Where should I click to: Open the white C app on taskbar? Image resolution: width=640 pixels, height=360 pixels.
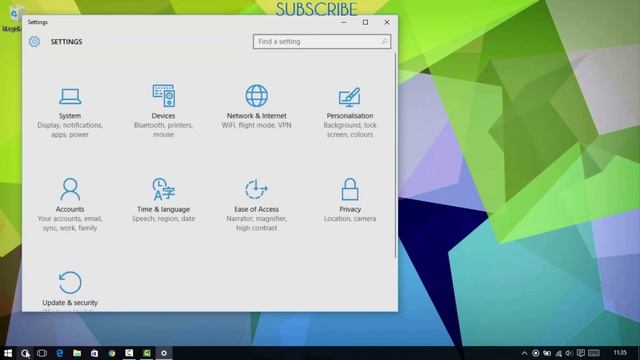point(129,353)
